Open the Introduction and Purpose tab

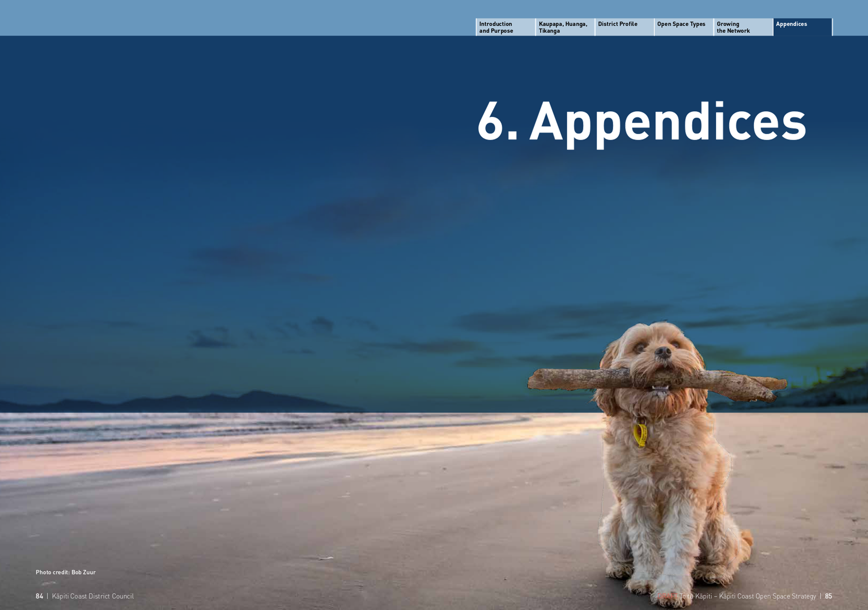click(505, 27)
